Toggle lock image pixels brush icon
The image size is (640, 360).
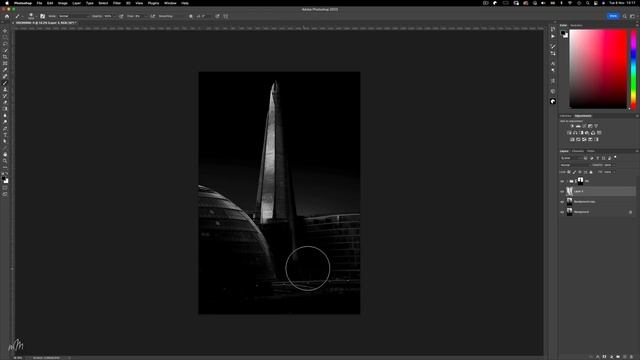coord(574,172)
